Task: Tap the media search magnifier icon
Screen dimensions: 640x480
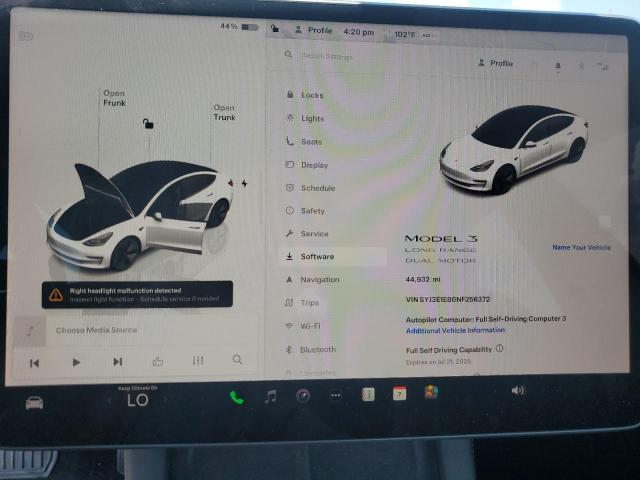Action: (x=237, y=360)
